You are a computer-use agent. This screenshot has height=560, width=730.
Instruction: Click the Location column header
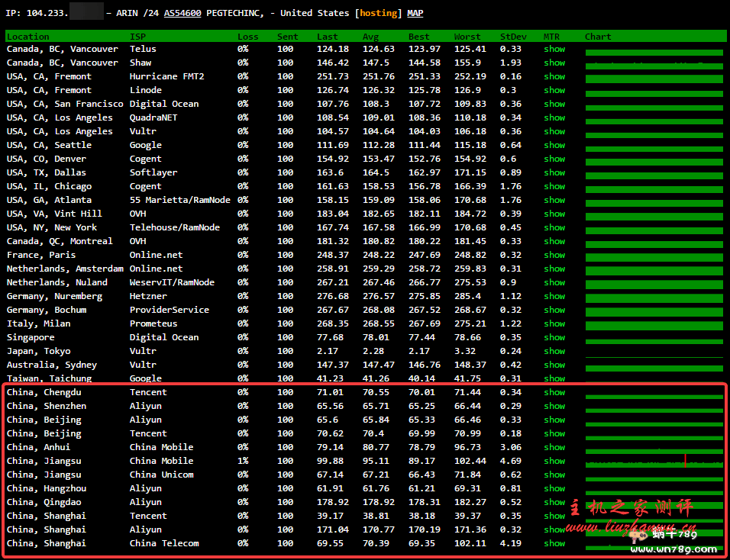click(27, 37)
